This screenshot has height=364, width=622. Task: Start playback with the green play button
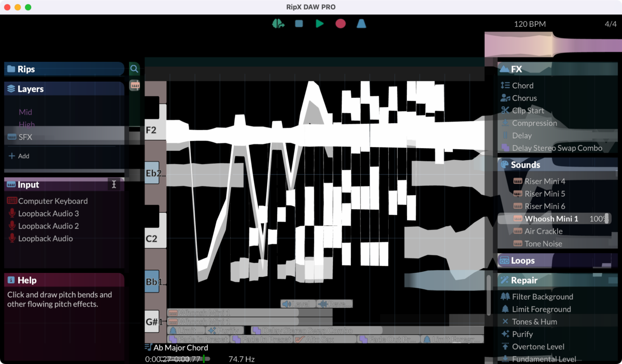click(x=320, y=24)
